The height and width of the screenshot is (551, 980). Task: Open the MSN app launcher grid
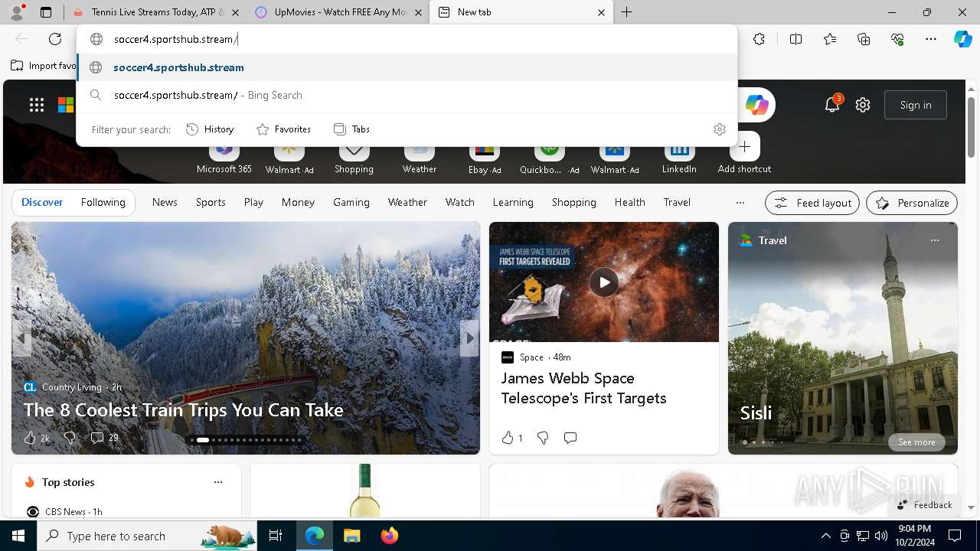[37, 105]
